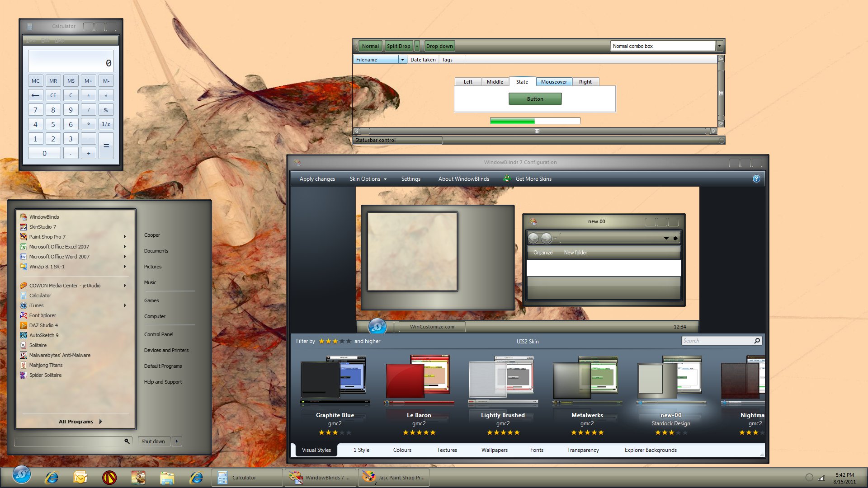Click the WindowBlinds help question icon

click(x=756, y=179)
